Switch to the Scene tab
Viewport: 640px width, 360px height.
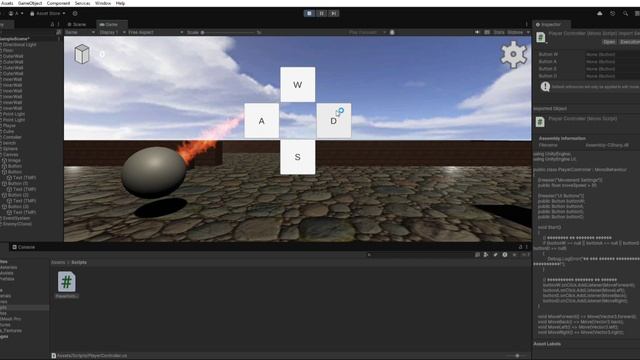pyautogui.click(x=77, y=24)
